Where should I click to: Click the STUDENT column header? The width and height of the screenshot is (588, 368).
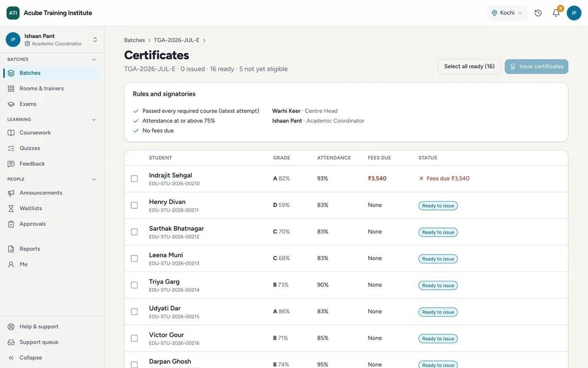click(x=161, y=158)
